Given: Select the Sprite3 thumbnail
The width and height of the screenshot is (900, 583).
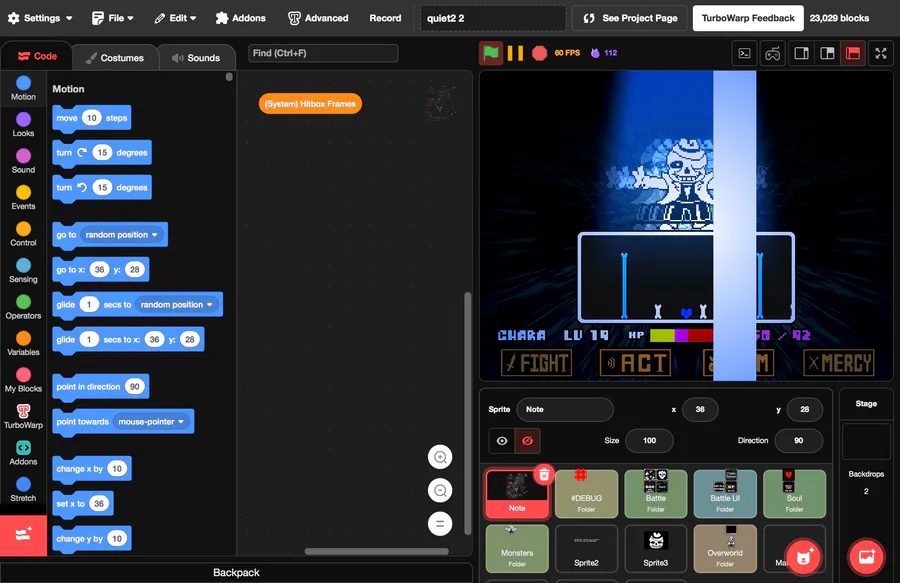Looking at the screenshot, I should 655,549.
